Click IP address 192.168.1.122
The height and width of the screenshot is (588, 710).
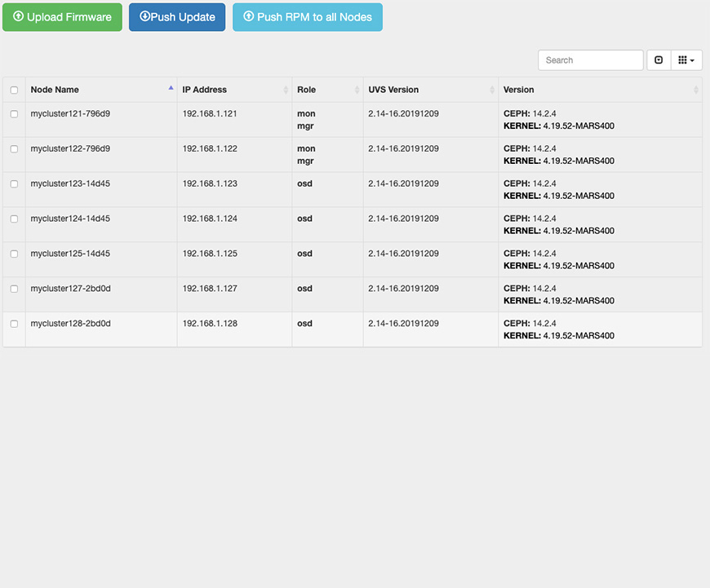(210, 148)
